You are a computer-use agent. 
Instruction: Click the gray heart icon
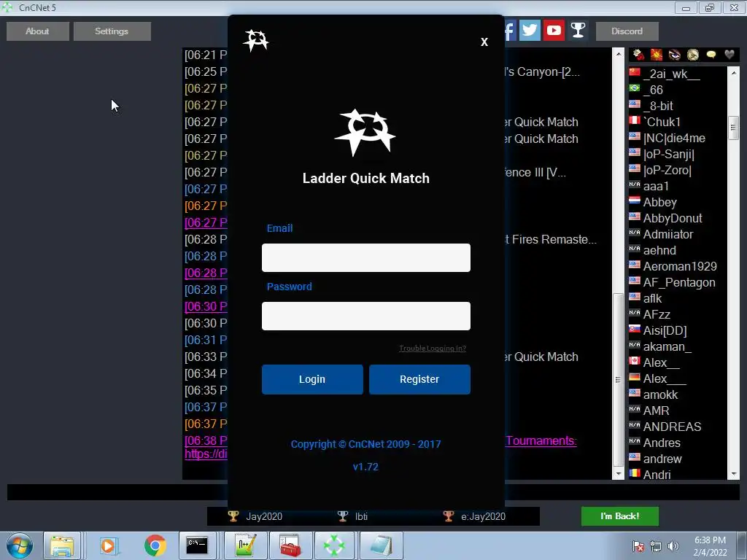729,55
